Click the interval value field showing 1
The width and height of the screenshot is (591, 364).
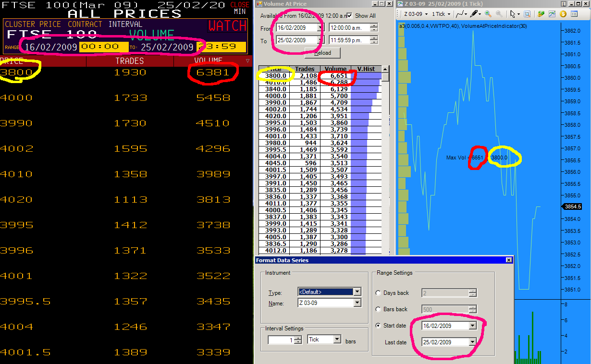point(281,340)
